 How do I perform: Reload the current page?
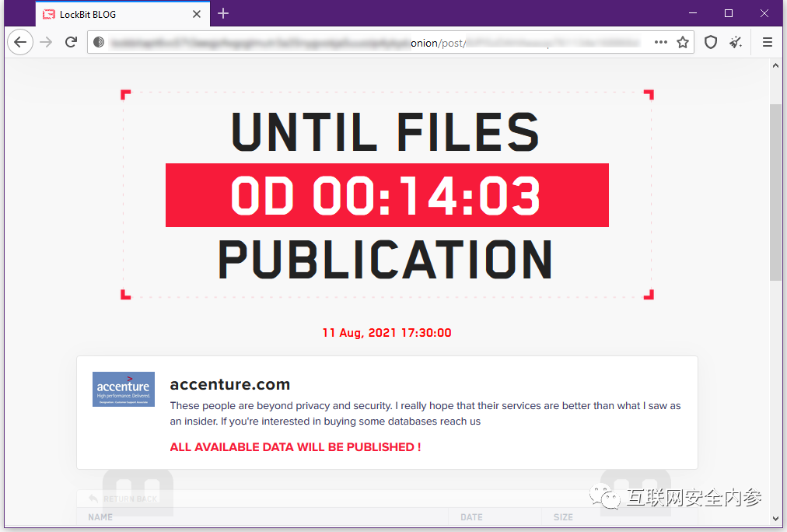(x=72, y=42)
